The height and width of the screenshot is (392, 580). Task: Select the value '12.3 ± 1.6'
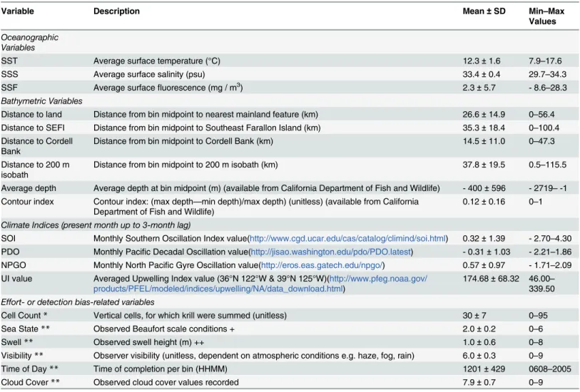click(x=482, y=61)
